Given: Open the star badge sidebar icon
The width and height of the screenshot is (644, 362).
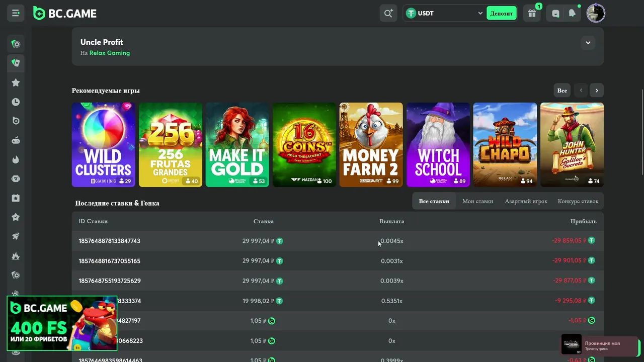Looking at the screenshot, I should point(16,217).
